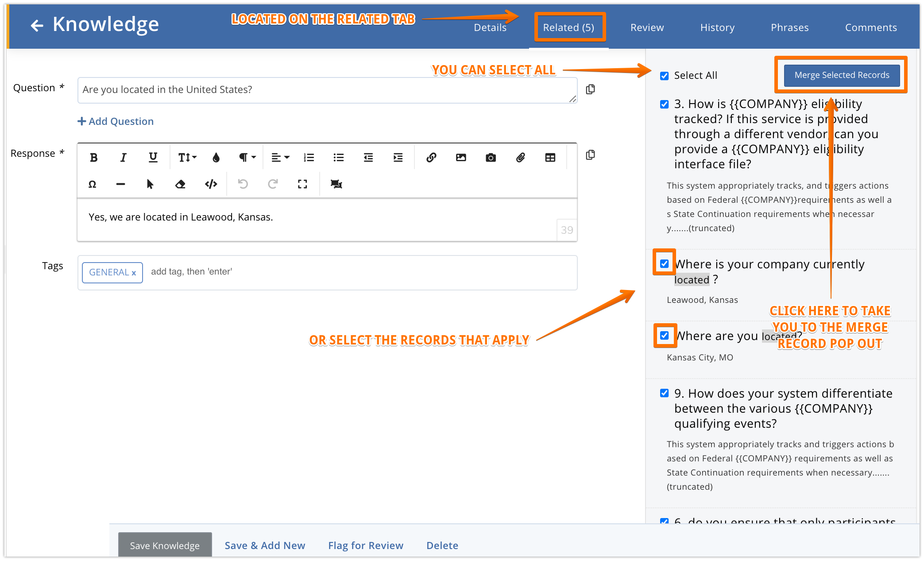Copy the Response text with copy icon
The image size is (924, 561).
pos(590,155)
